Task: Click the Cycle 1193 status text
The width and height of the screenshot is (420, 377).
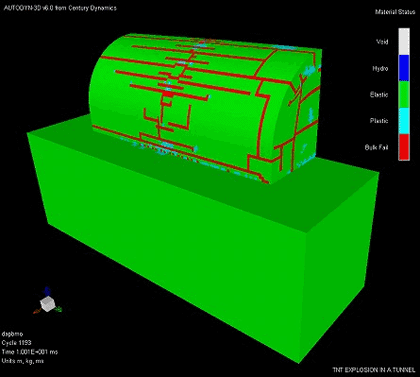Action: coord(16,343)
